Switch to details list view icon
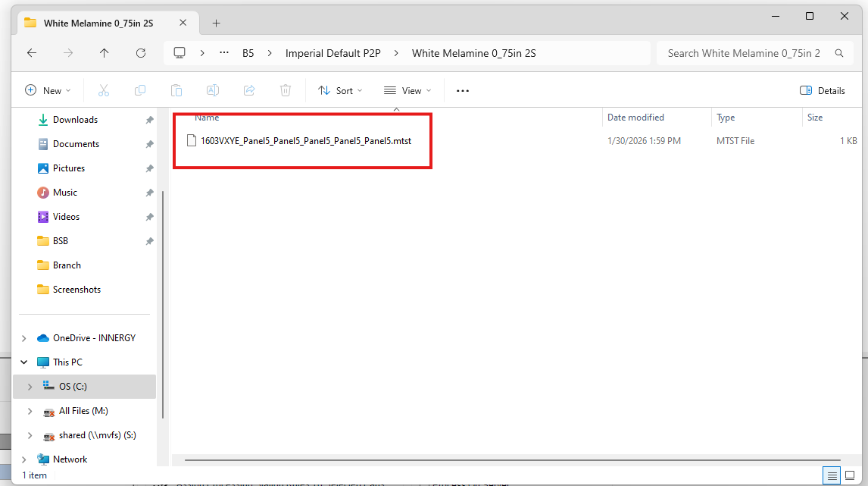868x486 pixels. pos(832,475)
